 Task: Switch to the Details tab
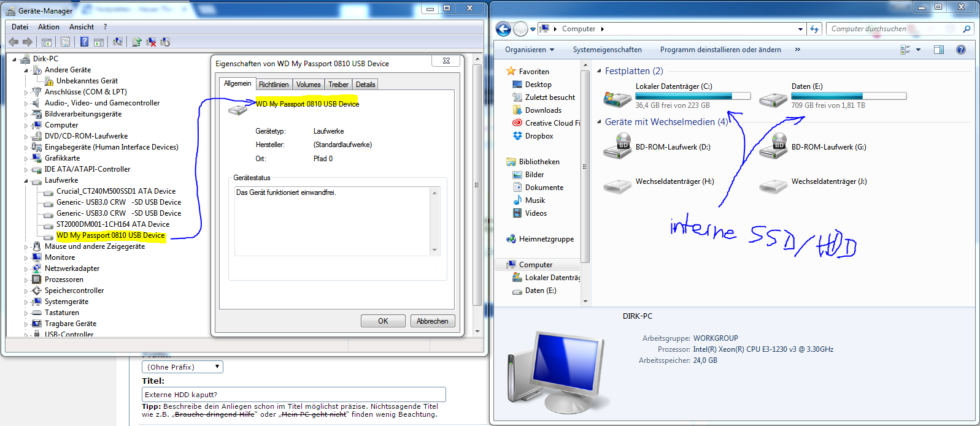click(x=365, y=85)
